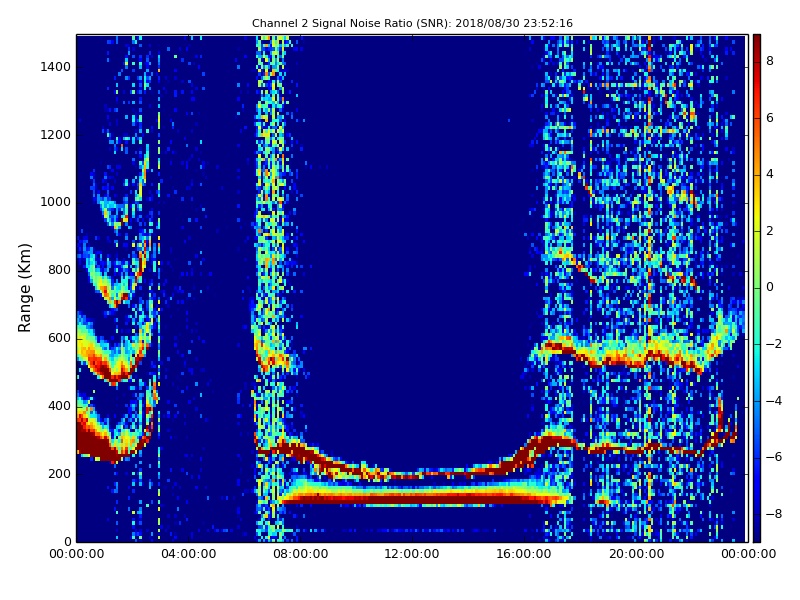800x600 pixels.
Task: Click the 600 tick label on range axis
Action: tap(59, 338)
